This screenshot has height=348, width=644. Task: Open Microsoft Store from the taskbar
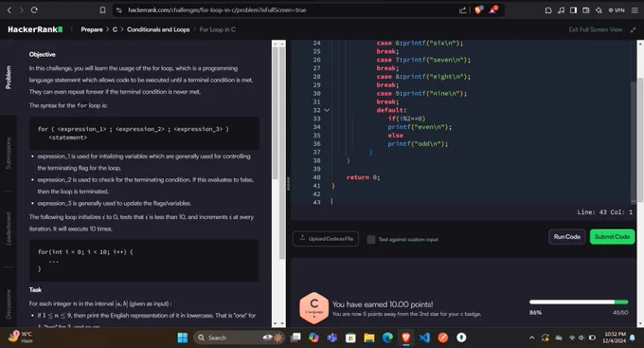coord(350,338)
